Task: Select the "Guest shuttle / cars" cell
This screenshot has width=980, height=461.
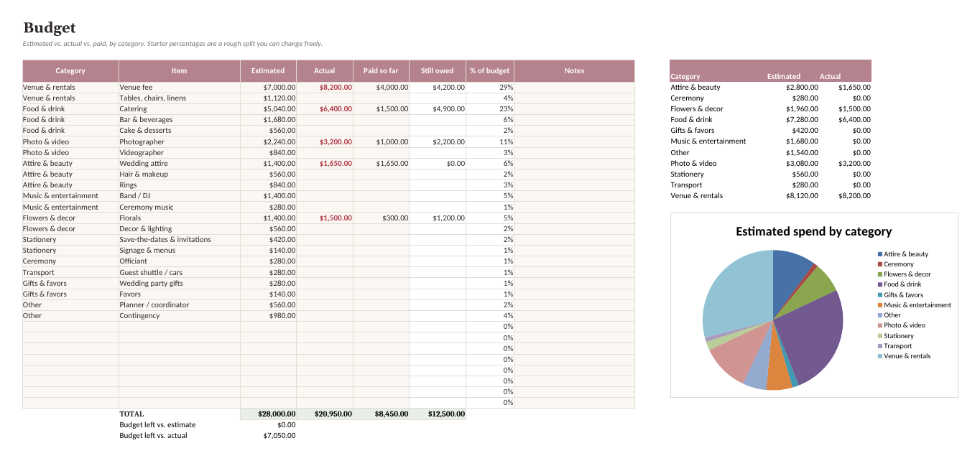Action: click(180, 273)
